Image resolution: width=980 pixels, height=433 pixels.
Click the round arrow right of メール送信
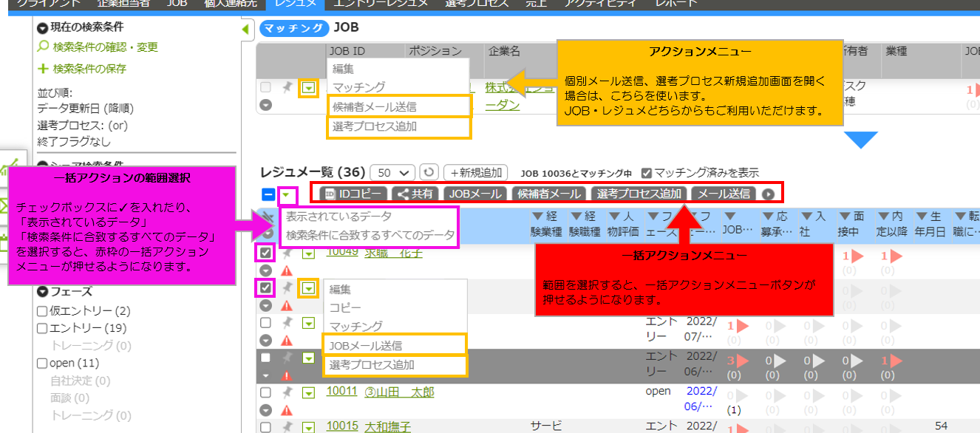(x=769, y=194)
